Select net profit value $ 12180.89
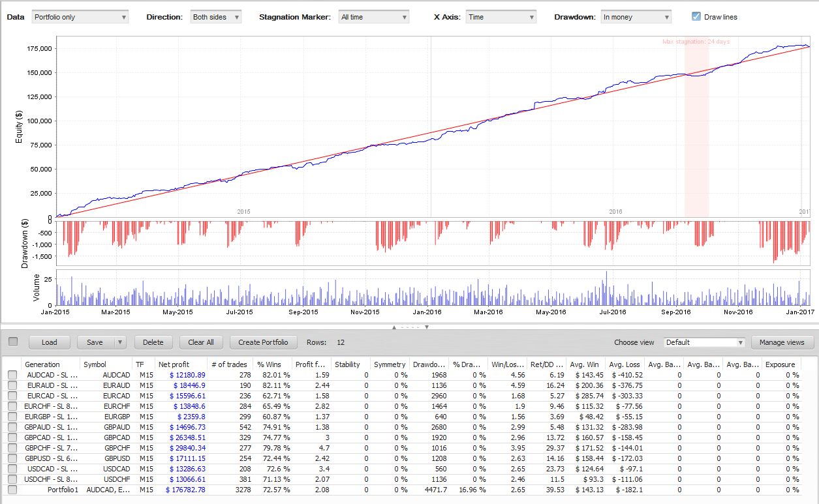The height and width of the screenshot is (504, 819). pyautogui.click(x=187, y=375)
